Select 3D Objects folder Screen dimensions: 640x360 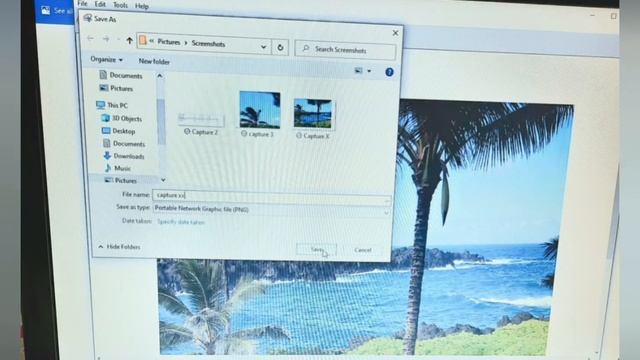pyautogui.click(x=122, y=118)
